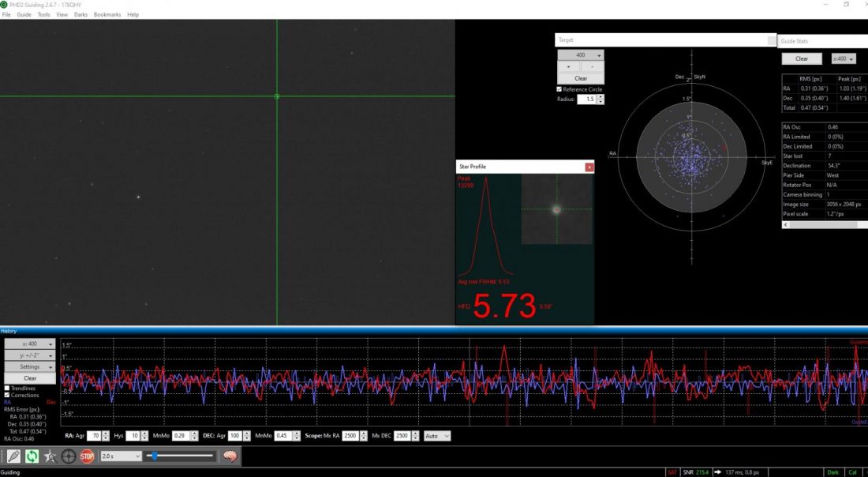Close the Star Profile window
This screenshot has width=868, height=477.
[x=589, y=167]
